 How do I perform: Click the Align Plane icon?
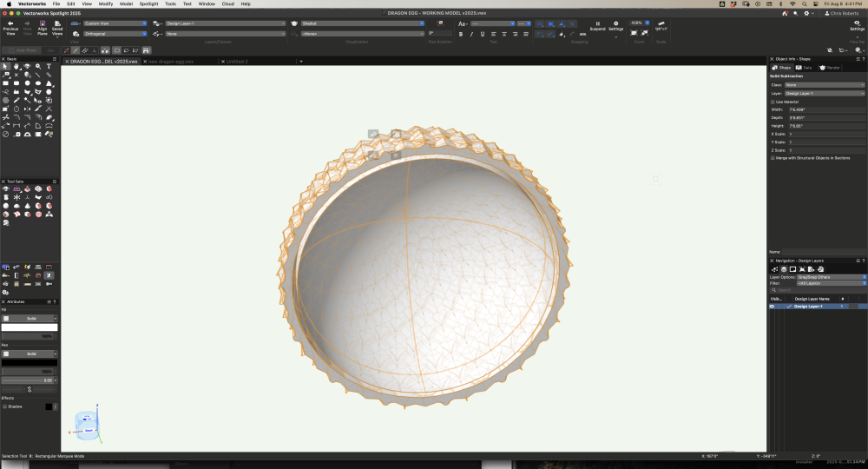42,23
